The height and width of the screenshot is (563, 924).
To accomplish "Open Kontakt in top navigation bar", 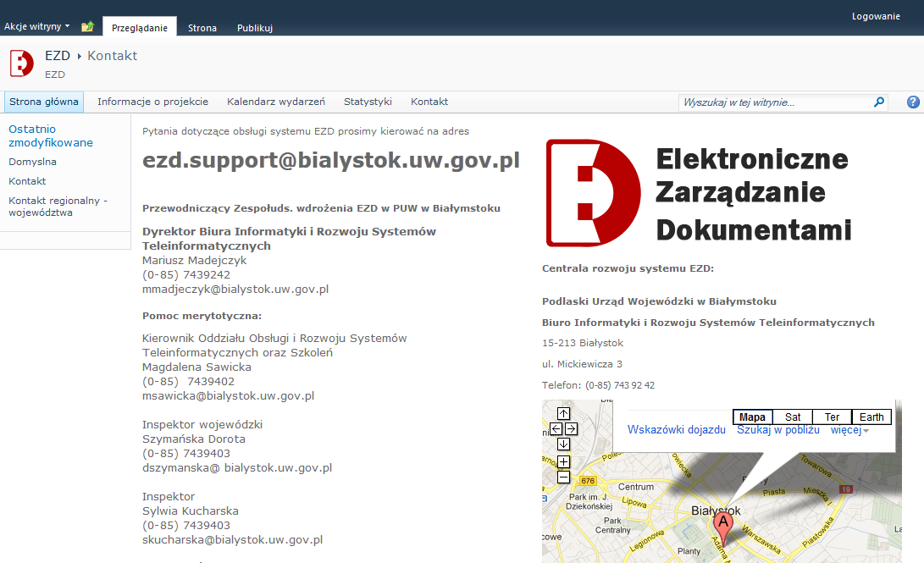I will (429, 102).
